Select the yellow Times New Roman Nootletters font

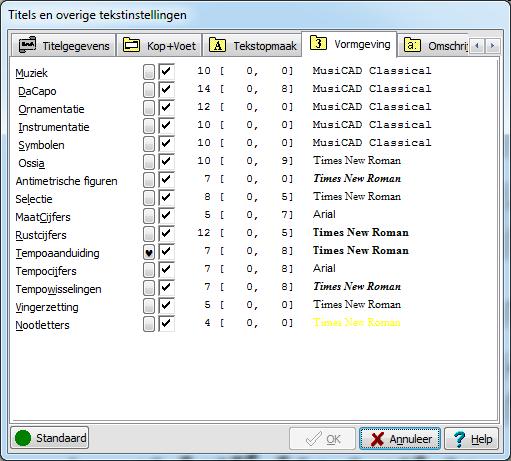point(357,323)
